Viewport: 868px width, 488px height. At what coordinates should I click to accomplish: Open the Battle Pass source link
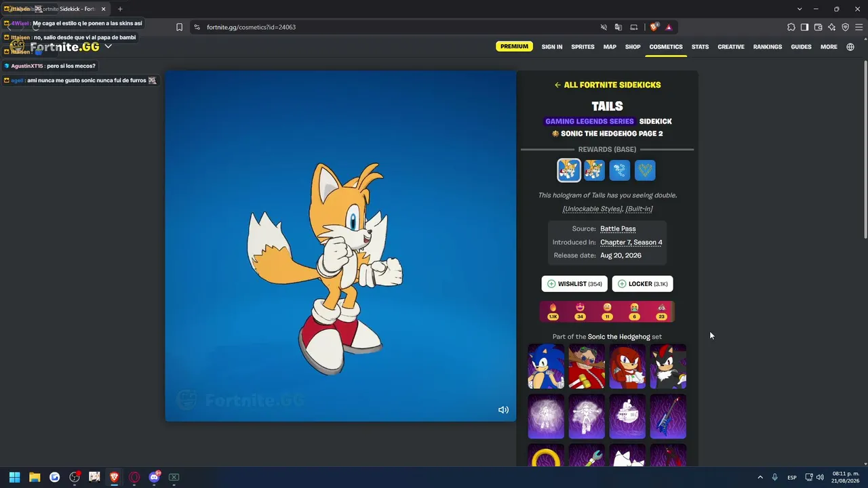click(618, 229)
